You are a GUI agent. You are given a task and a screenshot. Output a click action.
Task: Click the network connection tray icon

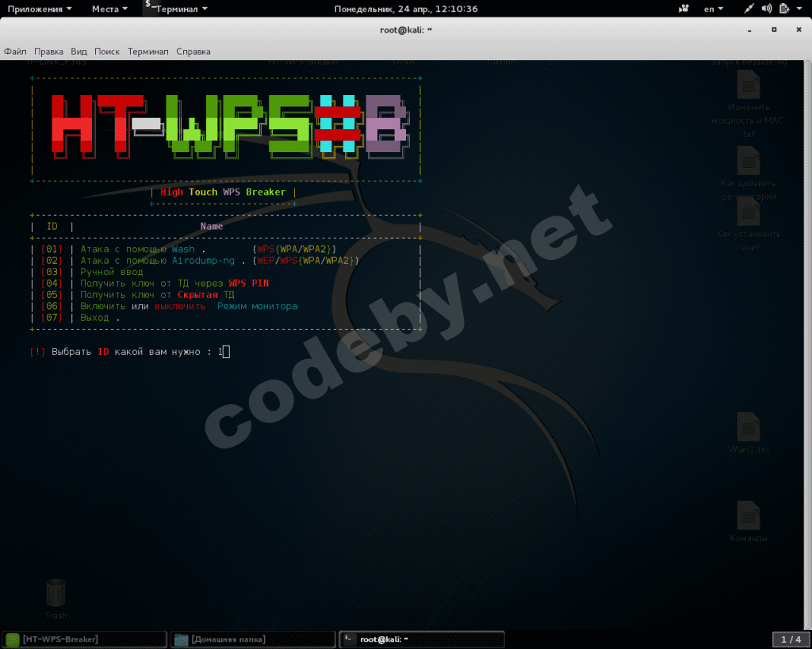tap(749, 9)
